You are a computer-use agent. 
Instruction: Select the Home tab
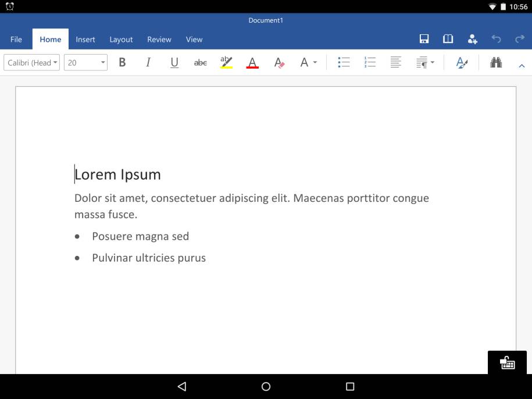(x=51, y=40)
